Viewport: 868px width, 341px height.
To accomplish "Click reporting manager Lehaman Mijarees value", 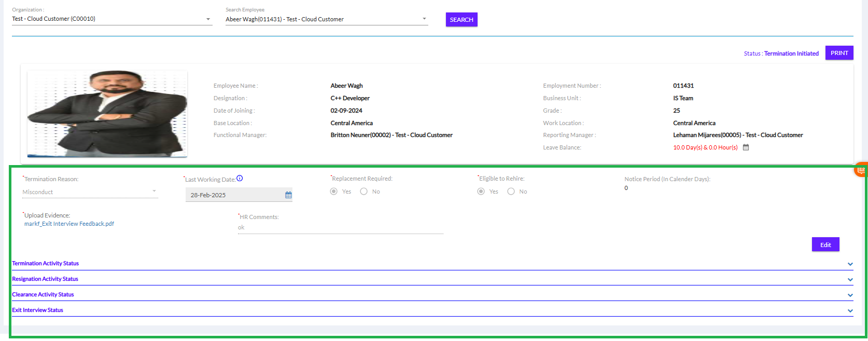I will point(738,135).
